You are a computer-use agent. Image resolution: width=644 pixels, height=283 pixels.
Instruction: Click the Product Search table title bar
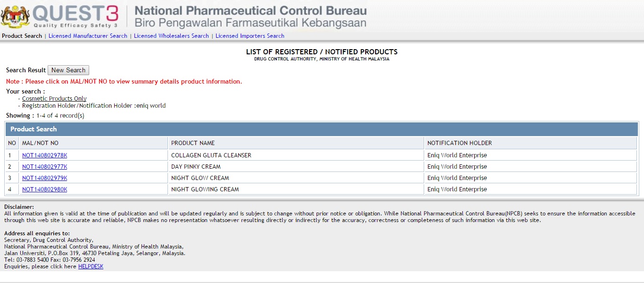pyautogui.click(x=321, y=129)
